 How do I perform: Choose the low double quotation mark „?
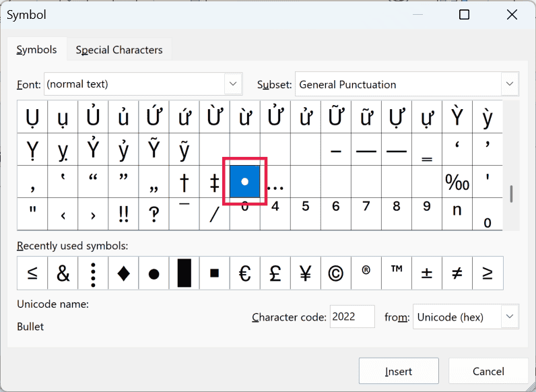tap(154, 182)
